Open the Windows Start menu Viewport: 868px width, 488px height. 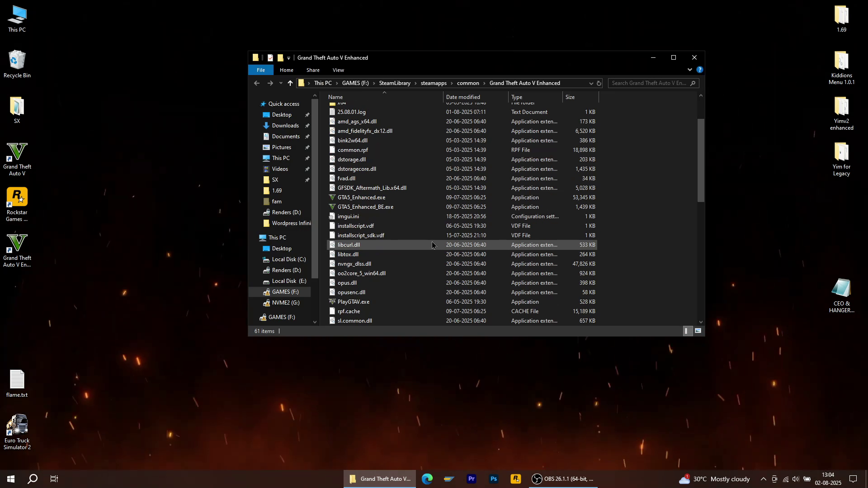coord(11,479)
